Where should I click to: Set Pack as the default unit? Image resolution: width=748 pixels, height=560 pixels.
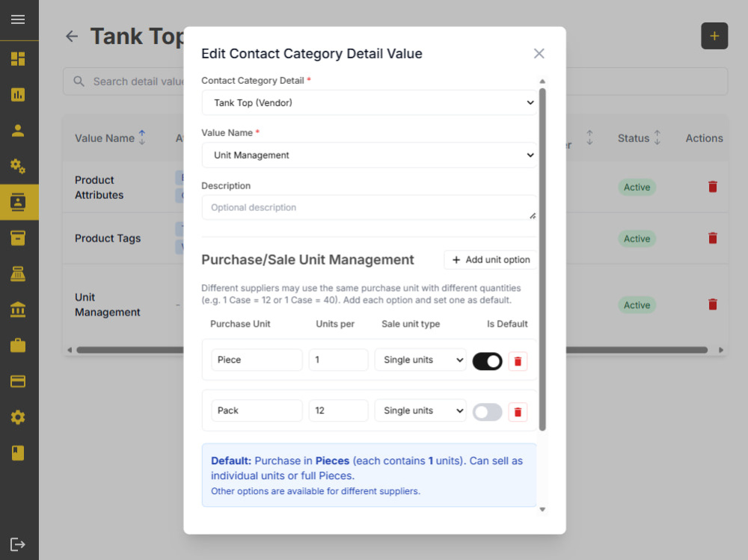pos(487,412)
